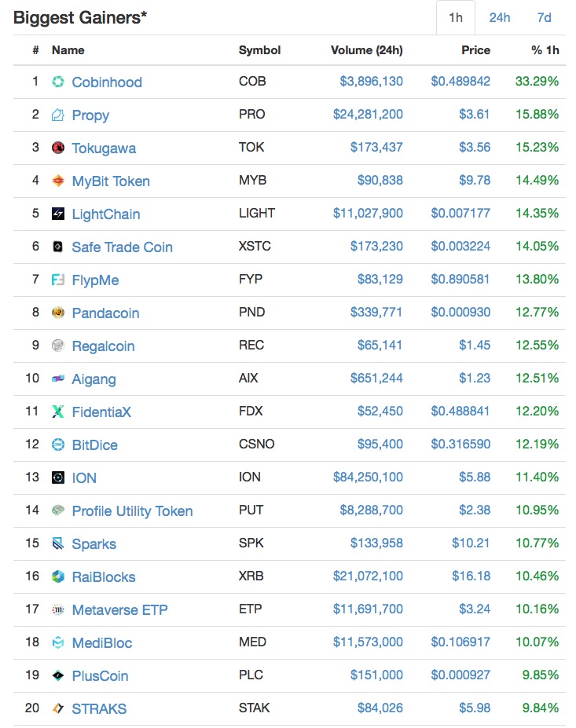576x728 pixels.
Task: Click the MediBloc logo icon
Action: click(x=58, y=642)
